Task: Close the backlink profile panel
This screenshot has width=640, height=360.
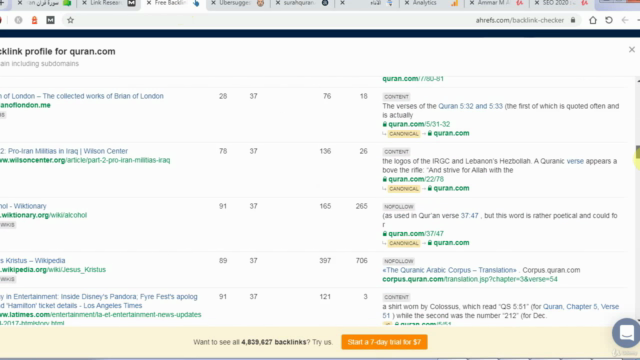Action: tap(632, 50)
